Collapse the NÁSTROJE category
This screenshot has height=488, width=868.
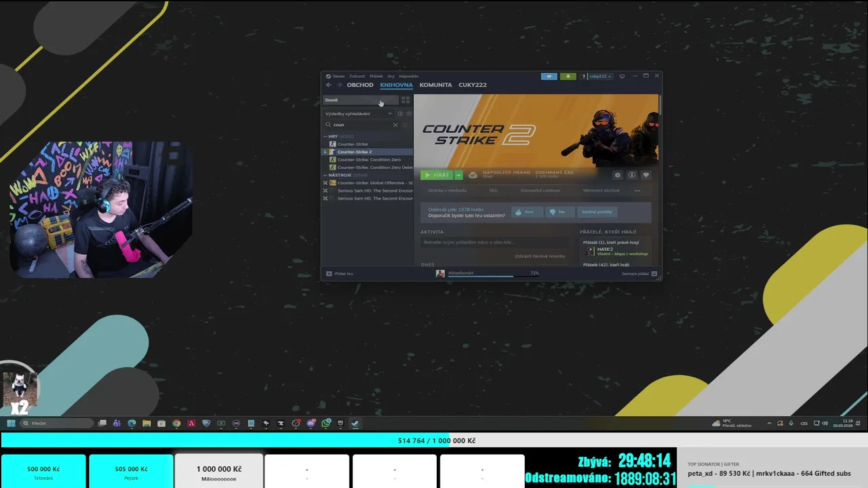(325, 175)
